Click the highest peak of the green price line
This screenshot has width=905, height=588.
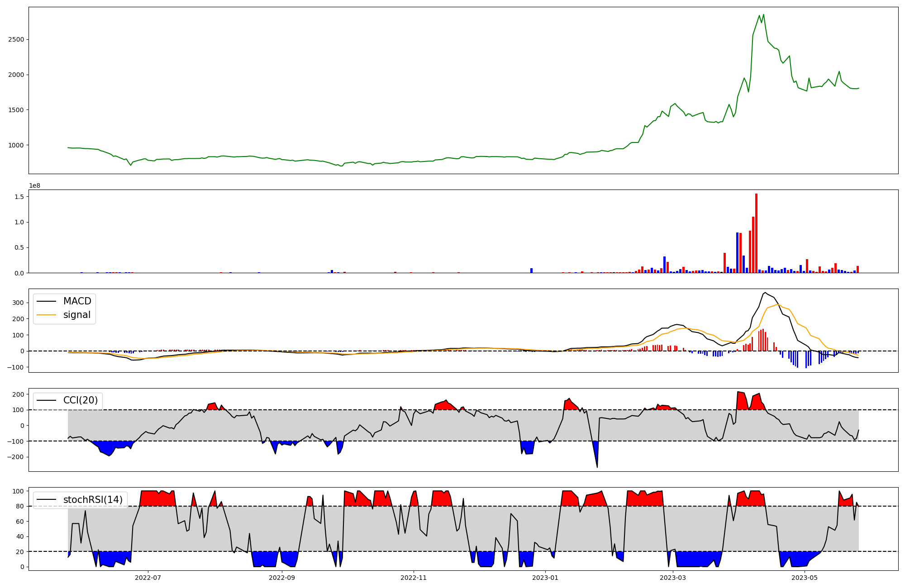(x=763, y=14)
